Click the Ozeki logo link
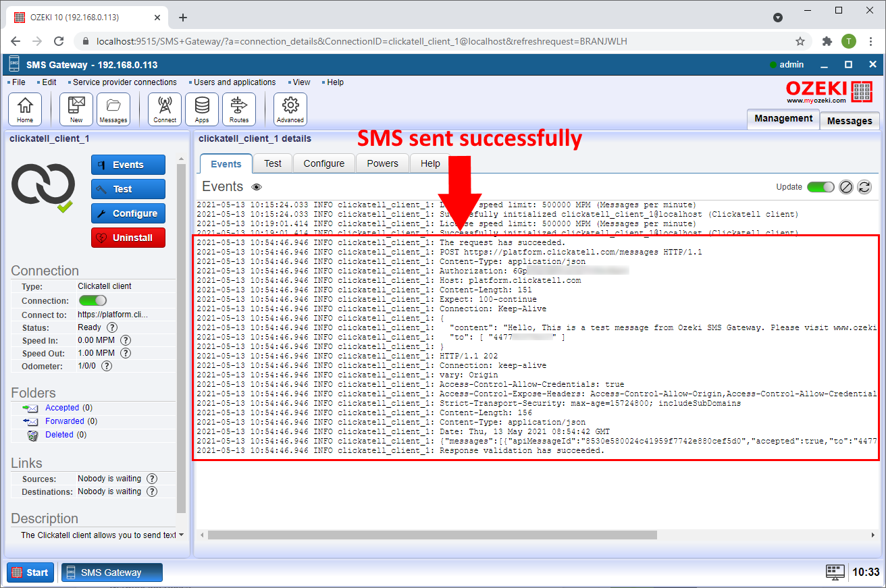886x588 pixels. pos(829,91)
